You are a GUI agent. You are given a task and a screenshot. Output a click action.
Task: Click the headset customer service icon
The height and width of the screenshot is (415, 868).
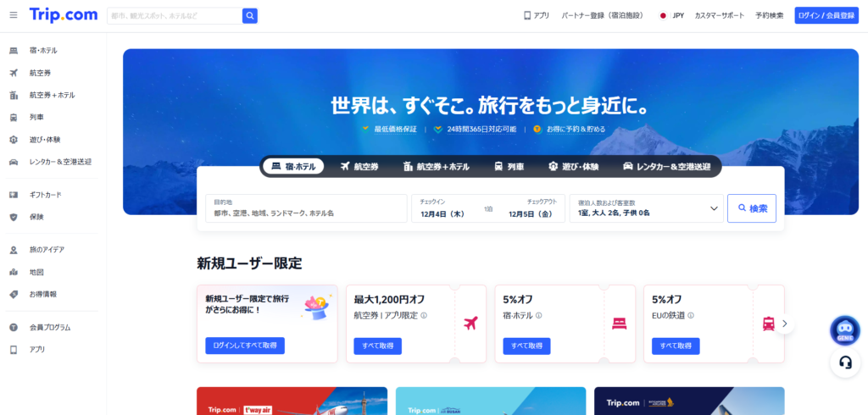(844, 362)
